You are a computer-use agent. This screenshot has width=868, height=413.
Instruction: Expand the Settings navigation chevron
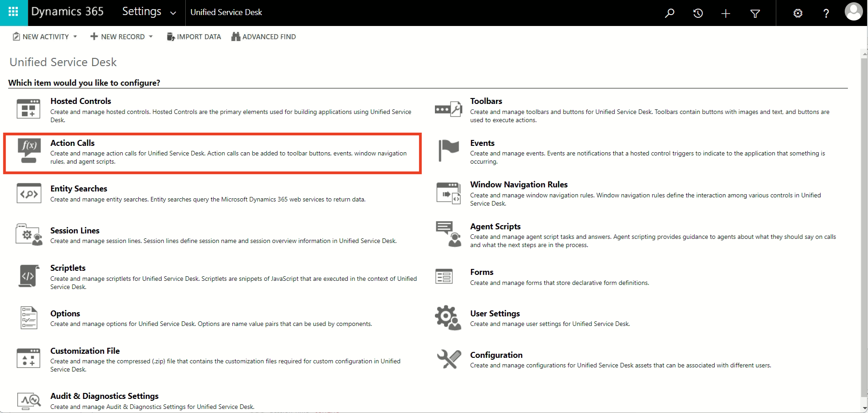click(x=173, y=13)
